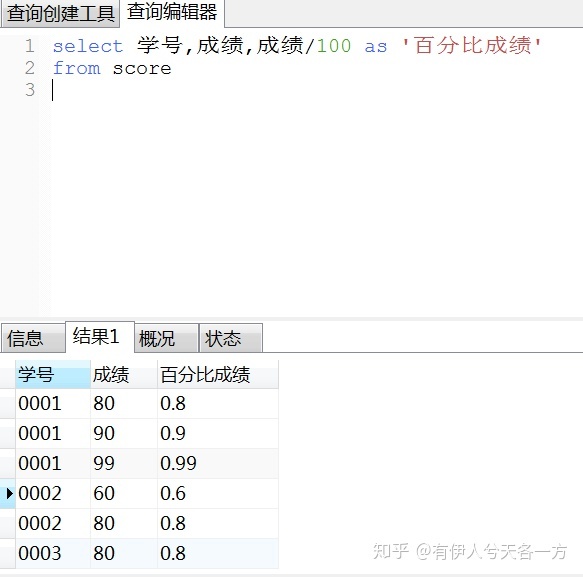Click the 'as' keyword in line 1
Viewport: 583px width, 577px height.
coord(376,47)
